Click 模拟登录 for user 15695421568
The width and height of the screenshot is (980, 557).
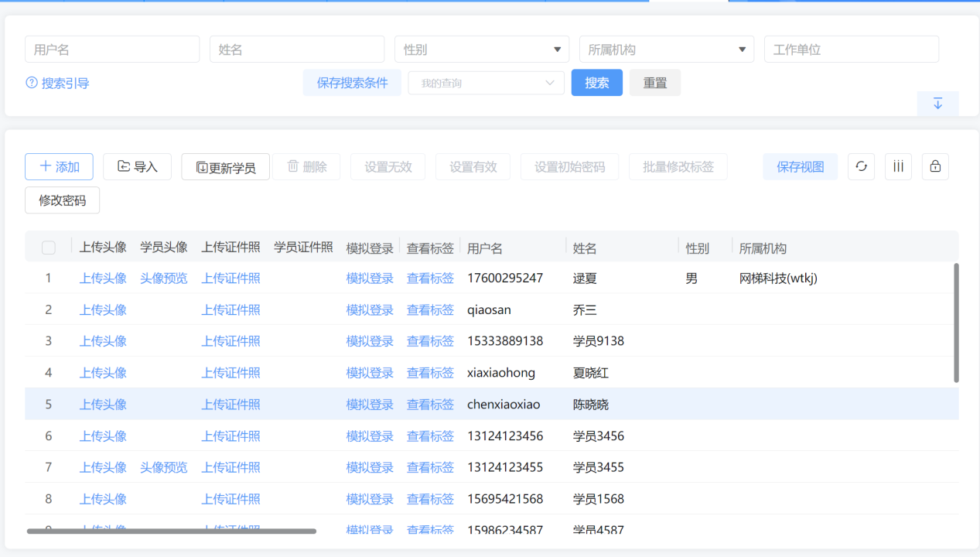click(x=370, y=499)
